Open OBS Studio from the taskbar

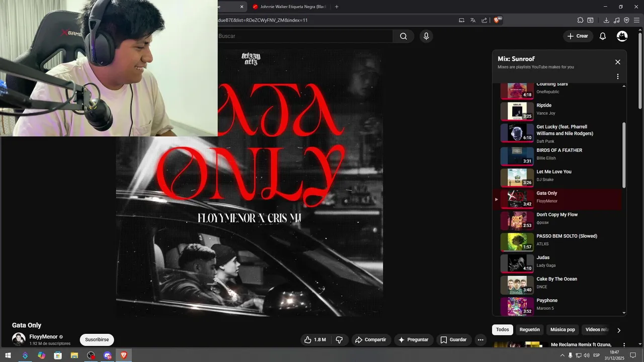click(x=91, y=355)
